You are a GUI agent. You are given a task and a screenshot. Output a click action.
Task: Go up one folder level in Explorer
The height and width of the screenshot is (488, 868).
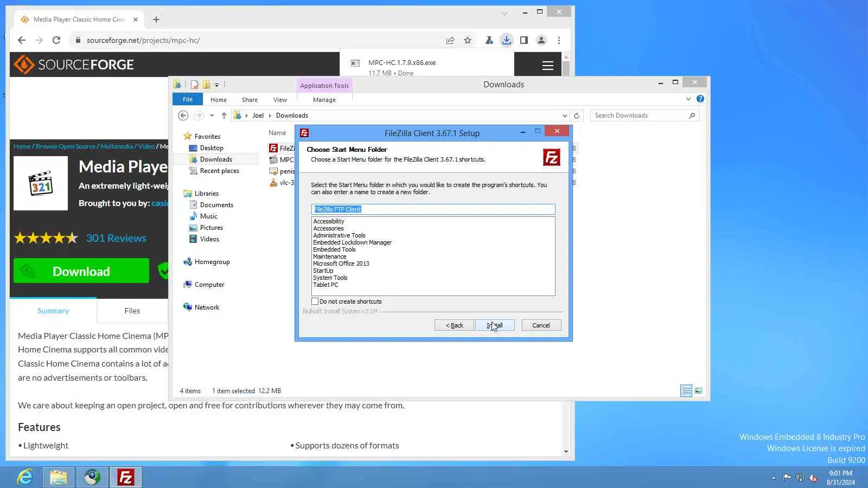click(224, 115)
